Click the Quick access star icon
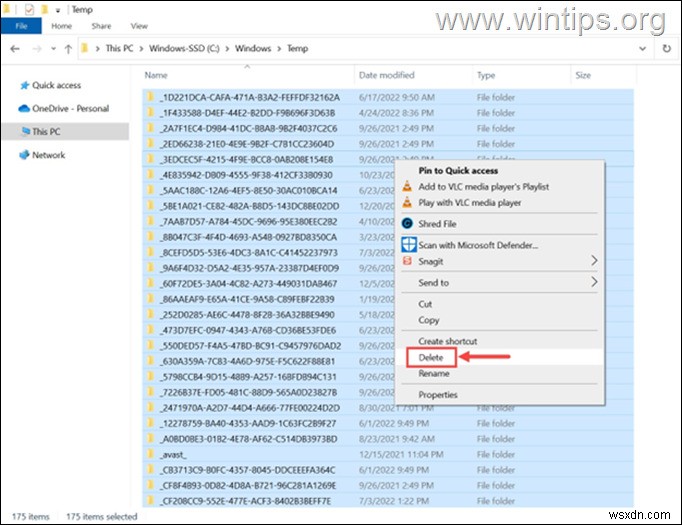The width and height of the screenshot is (682, 525). 24,85
